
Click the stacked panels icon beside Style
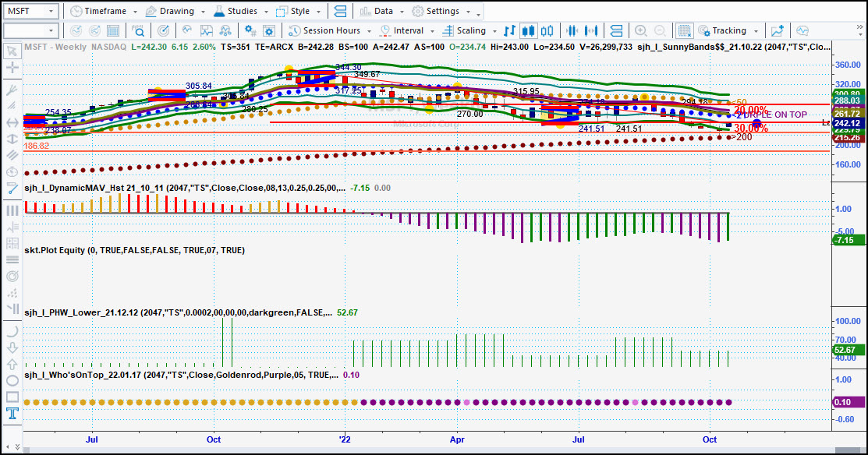(341, 11)
